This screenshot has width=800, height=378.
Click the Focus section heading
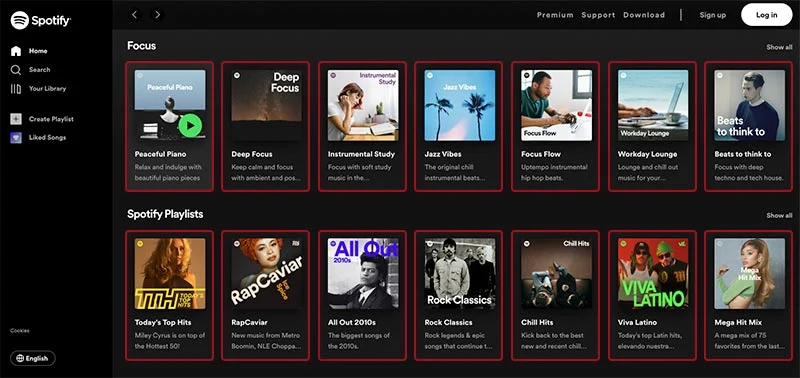pos(141,45)
